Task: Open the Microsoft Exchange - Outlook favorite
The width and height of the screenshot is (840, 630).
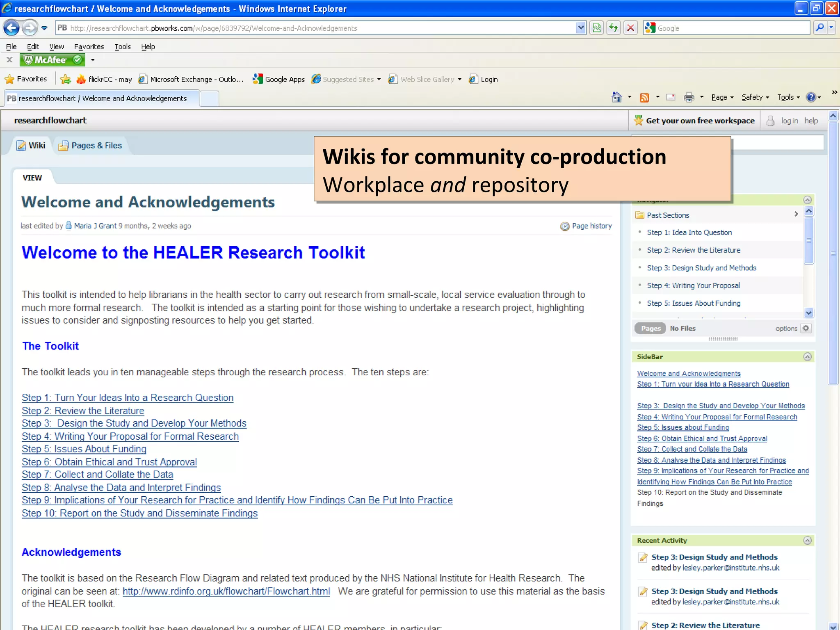Action: [x=191, y=79]
